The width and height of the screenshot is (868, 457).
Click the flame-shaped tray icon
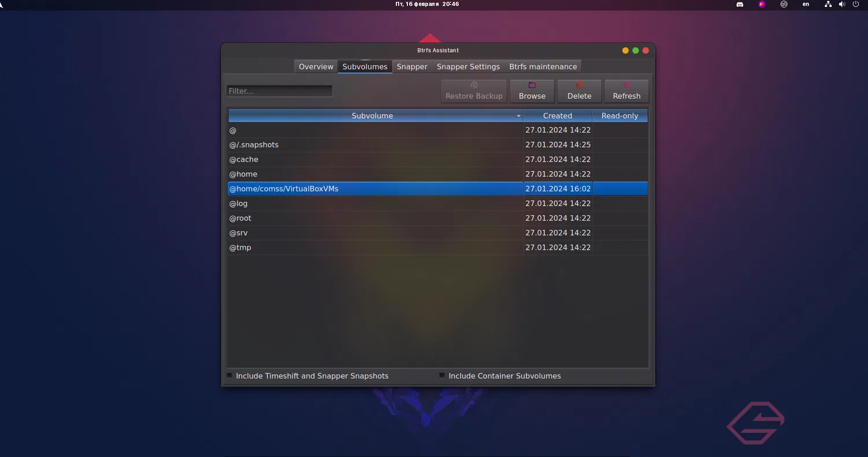pos(762,4)
